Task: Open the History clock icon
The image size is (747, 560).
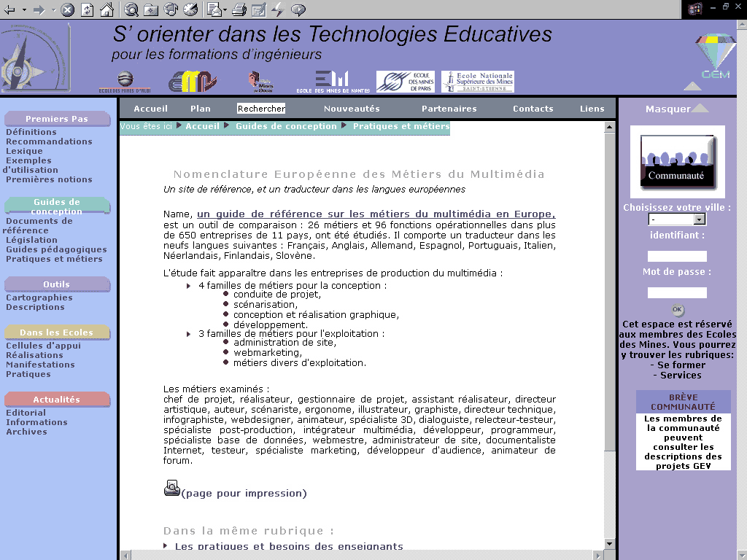Action: [x=190, y=9]
